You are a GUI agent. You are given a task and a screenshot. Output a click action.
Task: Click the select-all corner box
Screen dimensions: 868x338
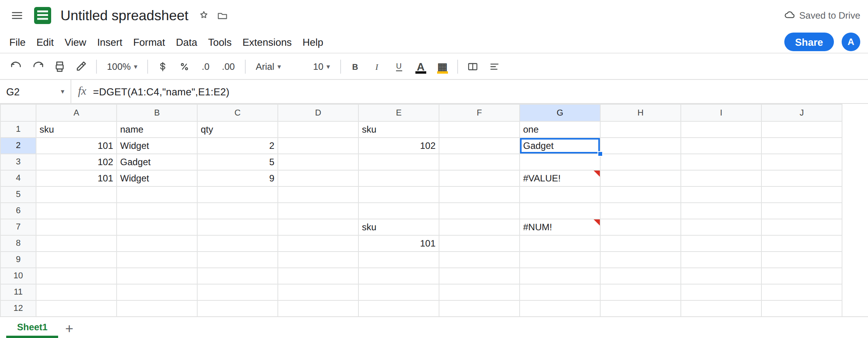(x=18, y=113)
